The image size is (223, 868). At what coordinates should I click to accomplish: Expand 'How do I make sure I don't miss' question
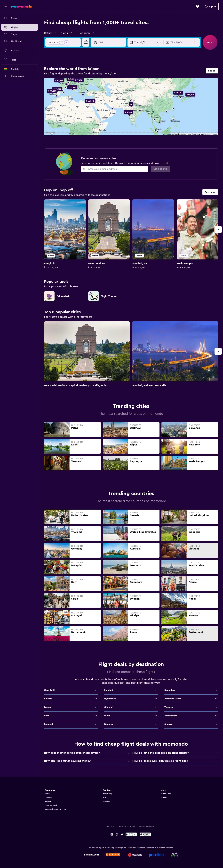pyautogui.click(x=175, y=761)
